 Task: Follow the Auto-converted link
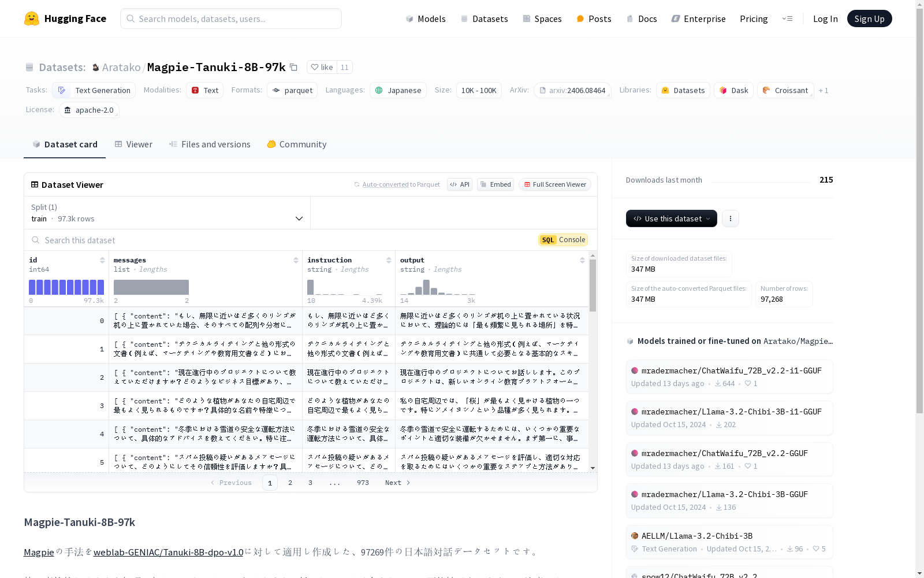[385, 184]
